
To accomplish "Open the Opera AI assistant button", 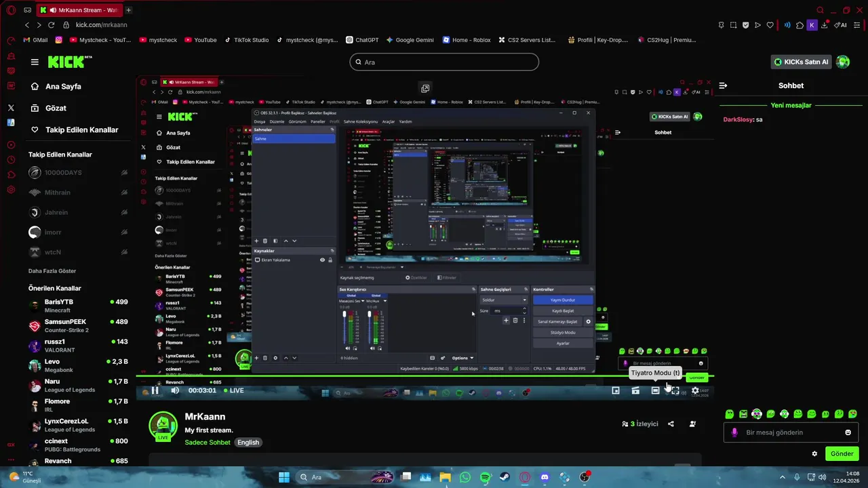I will [840, 25].
